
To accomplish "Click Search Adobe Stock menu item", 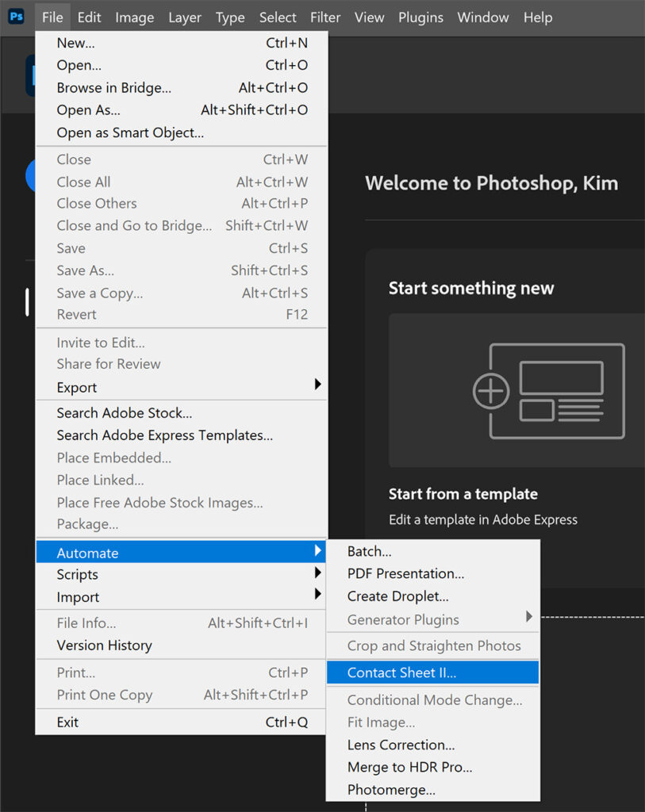I will pyautogui.click(x=125, y=413).
